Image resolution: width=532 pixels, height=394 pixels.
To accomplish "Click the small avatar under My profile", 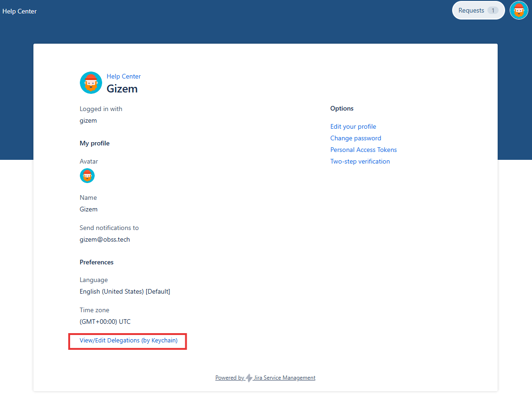I will pyautogui.click(x=87, y=176).
